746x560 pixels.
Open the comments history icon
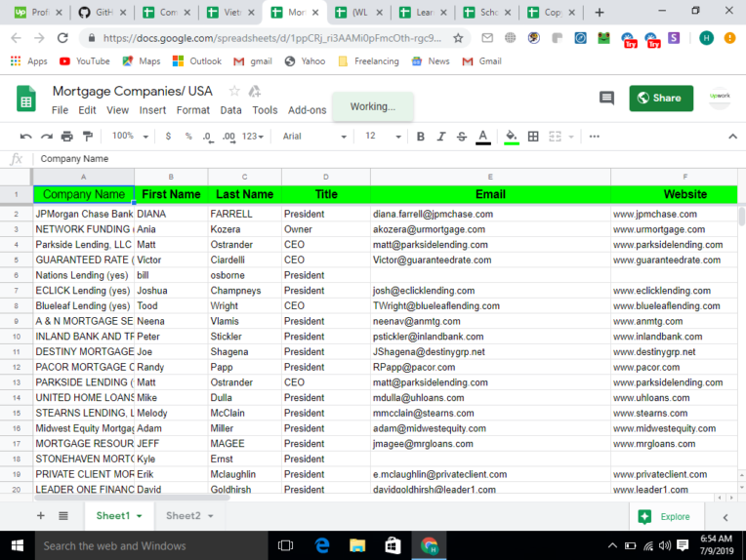pyautogui.click(x=606, y=99)
